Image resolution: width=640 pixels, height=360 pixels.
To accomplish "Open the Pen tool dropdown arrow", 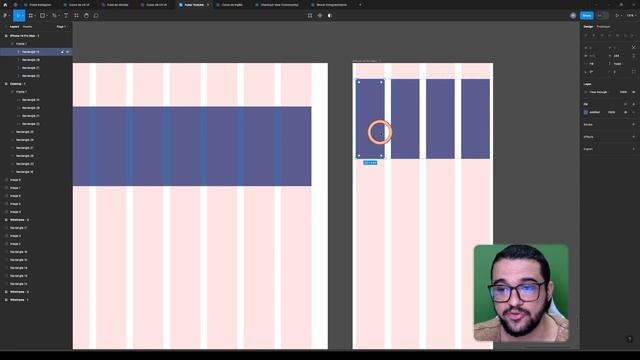I will (x=59, y=16).
